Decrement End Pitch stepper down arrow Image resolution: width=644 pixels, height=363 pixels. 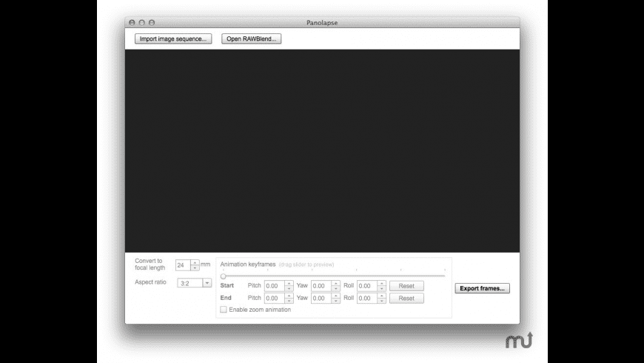(289, 301)
